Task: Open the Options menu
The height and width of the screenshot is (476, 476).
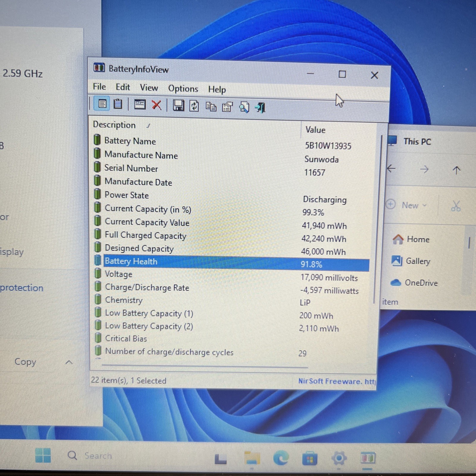Action: click(x=183, y=89)
